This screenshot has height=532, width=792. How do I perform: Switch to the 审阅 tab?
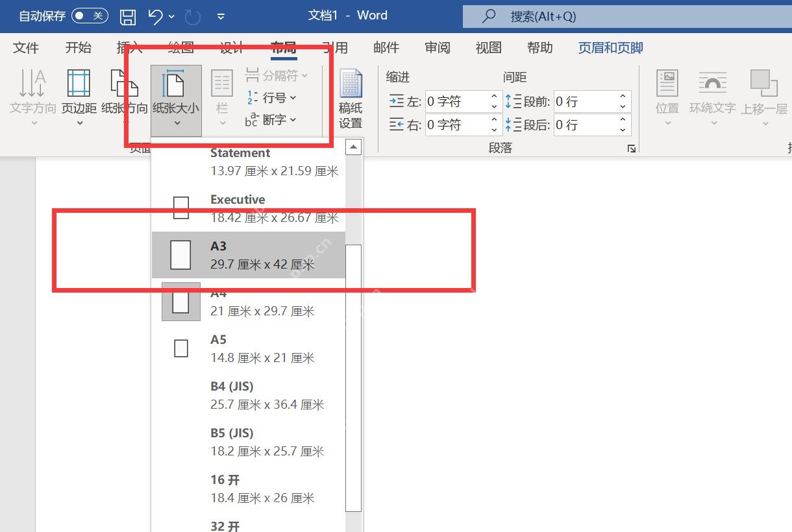[x=438, y=48]
